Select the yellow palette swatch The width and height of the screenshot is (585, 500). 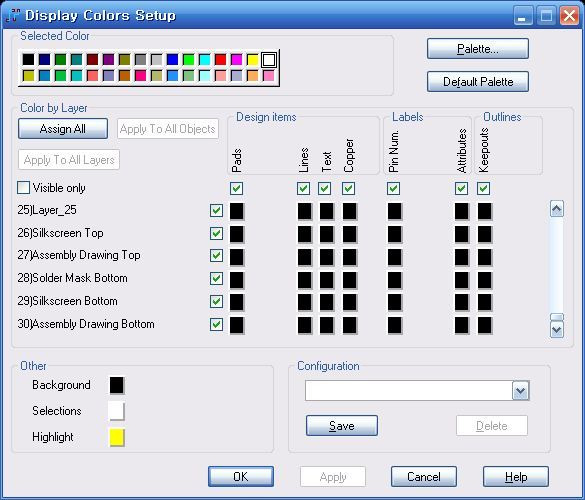(253, 60)
